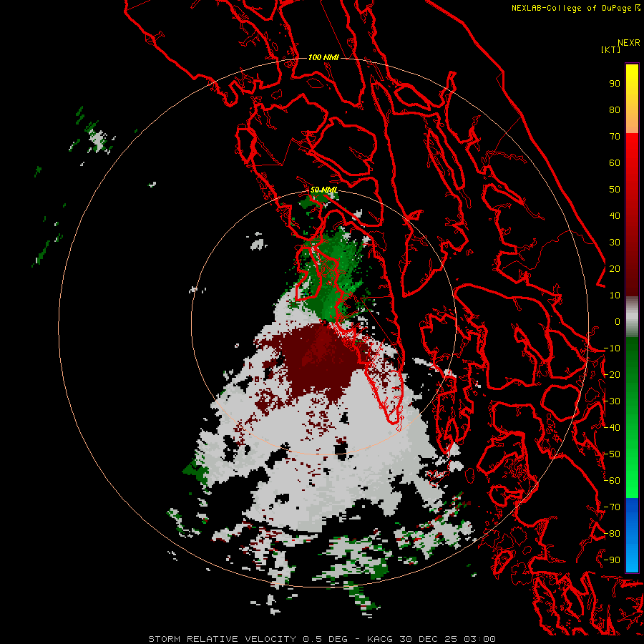Click the -20 value on the velocity scale

[612, 374]
